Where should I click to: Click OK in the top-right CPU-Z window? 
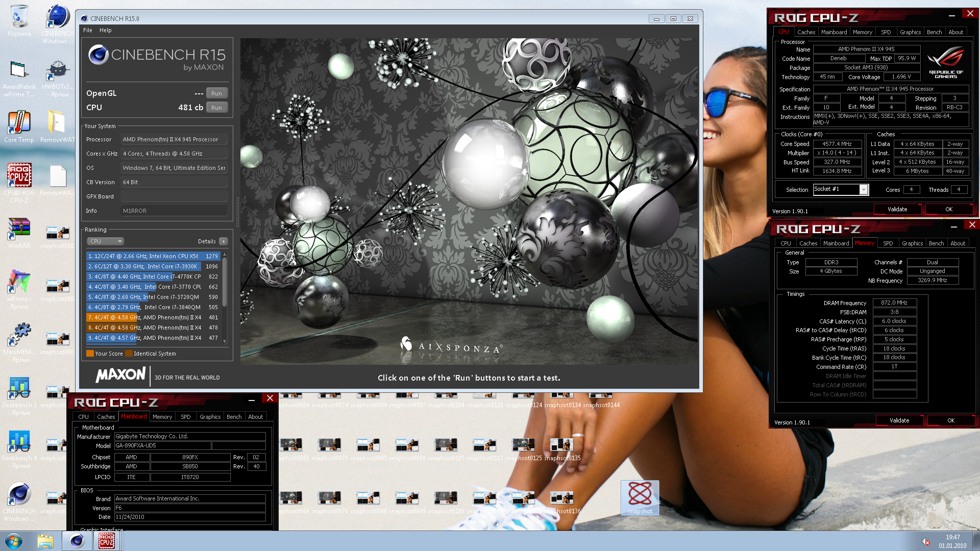pyautogui.click(x=948, y=209)
